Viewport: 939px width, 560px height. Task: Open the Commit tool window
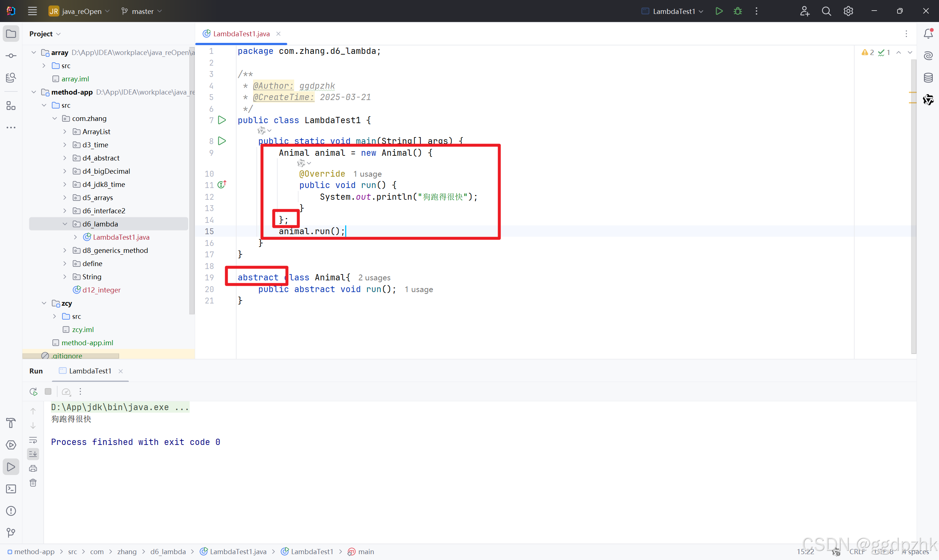(x=11, y=55)
